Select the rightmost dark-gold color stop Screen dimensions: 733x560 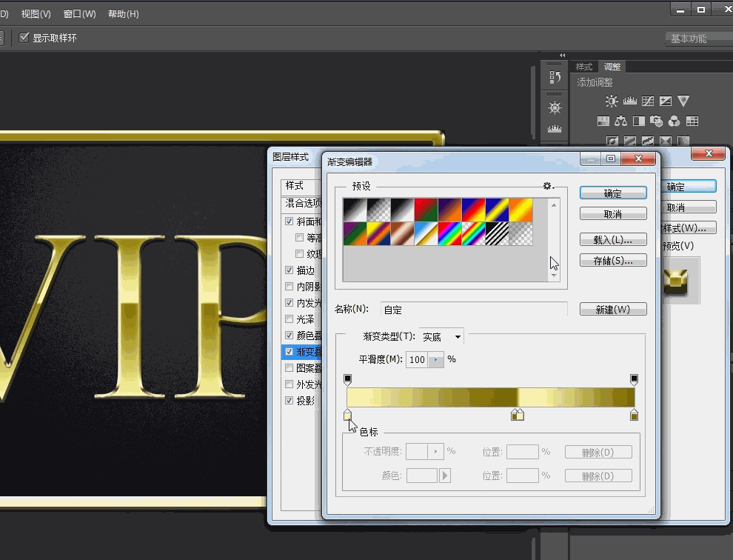click(634, 415)
